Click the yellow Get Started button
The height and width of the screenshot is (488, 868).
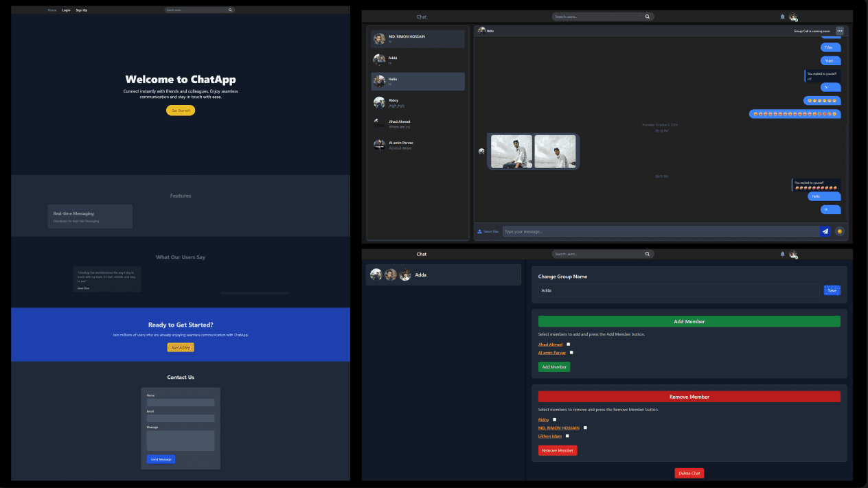181,111
